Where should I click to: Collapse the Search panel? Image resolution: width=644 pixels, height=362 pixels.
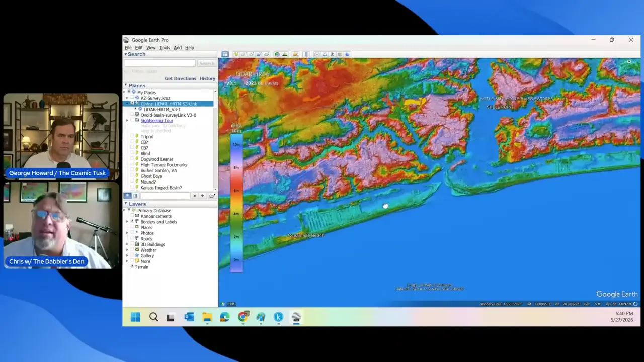coord(126,54)
